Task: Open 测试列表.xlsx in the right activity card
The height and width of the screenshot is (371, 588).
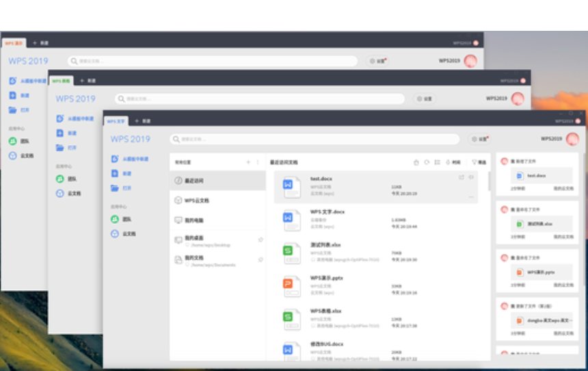Action: pyautogui.click(x=542, y=224)
